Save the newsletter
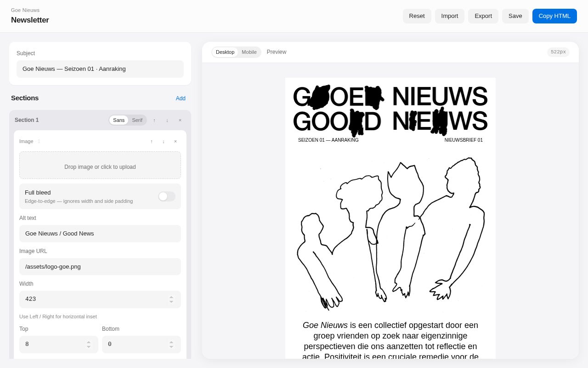This screenshot has width=588, height=368. [515, 16]
